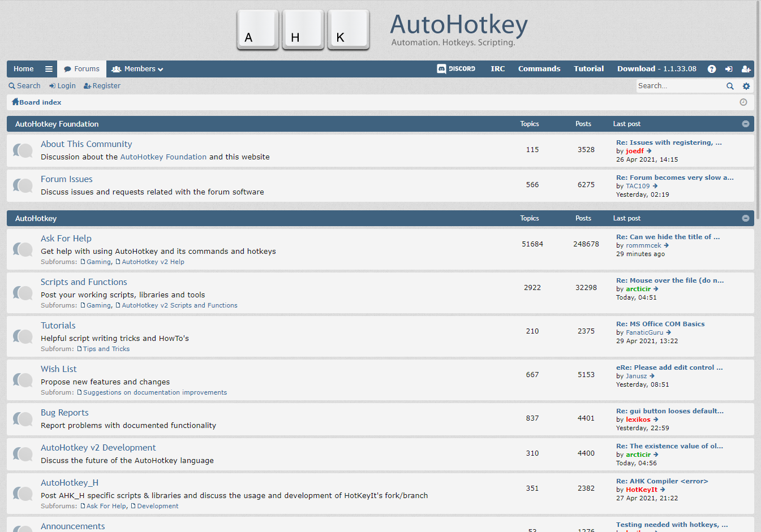Click the Search link below navbar
Viewport: 761px width, 532px height.
(x=24, y=86)
